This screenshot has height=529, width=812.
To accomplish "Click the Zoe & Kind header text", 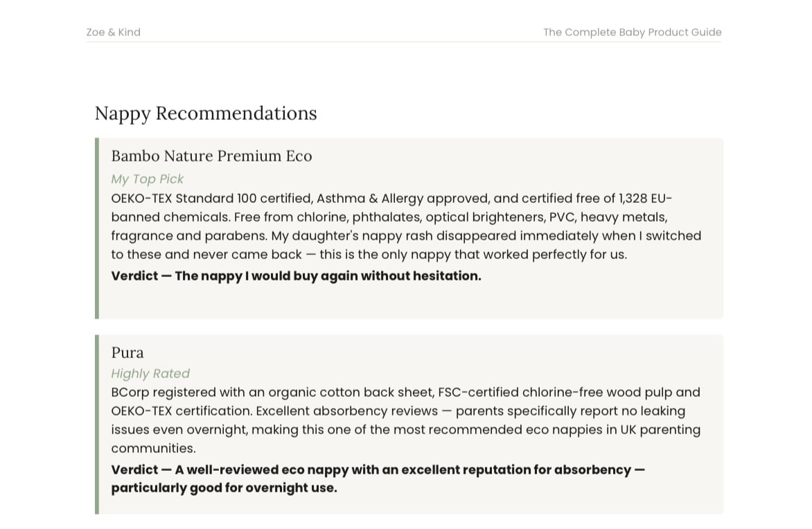I will 113,32.
